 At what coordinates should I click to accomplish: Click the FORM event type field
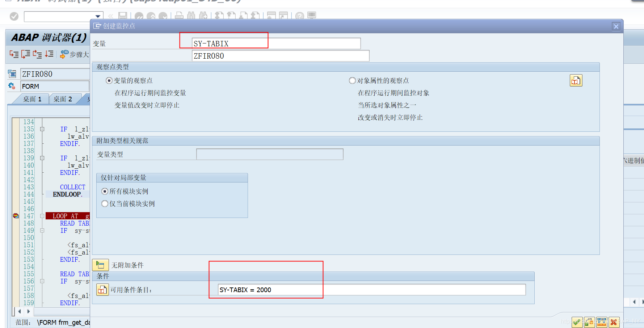55,86
